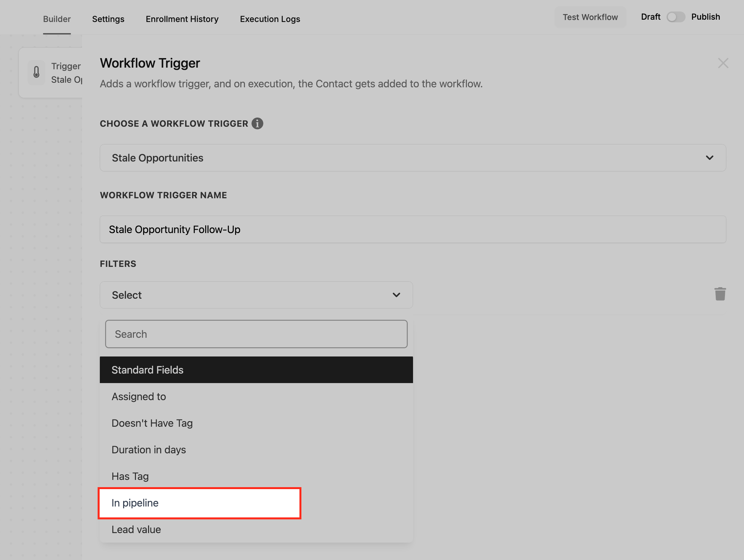
Task: Click the thermometer trigger icon on canvas
Action: (36, 72)
